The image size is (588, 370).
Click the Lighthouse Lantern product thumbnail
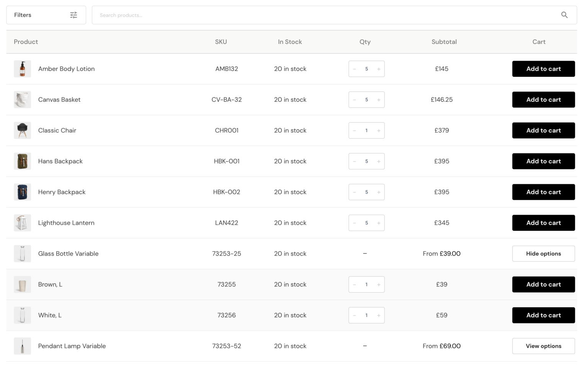[x=22, y=223]
